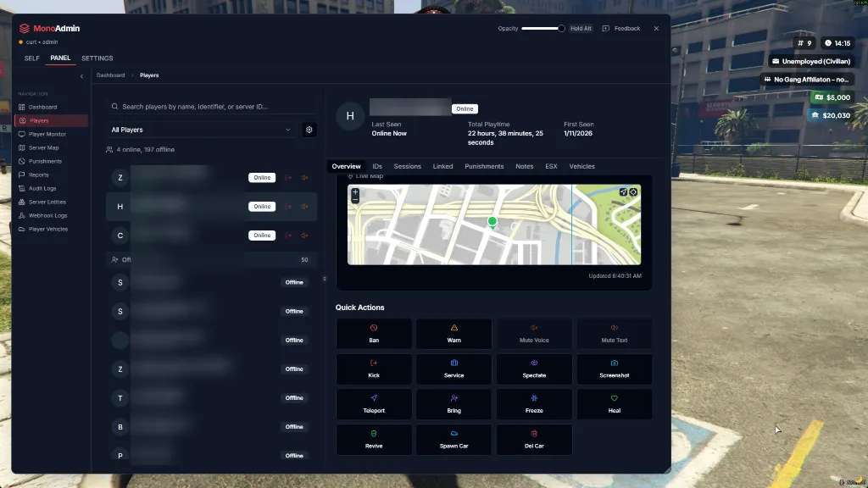
Task: Open the SETTINGS menu tab
Action: click(97, 58)
